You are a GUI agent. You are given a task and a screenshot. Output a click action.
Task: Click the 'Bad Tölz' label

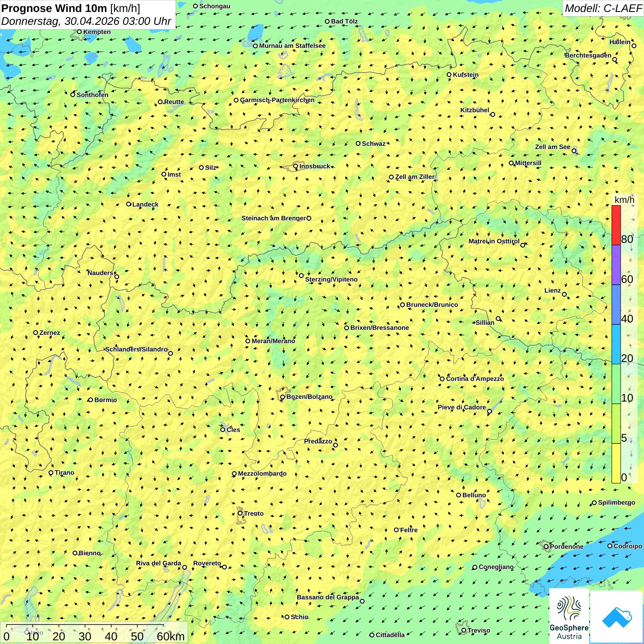[x=345, y=21]
